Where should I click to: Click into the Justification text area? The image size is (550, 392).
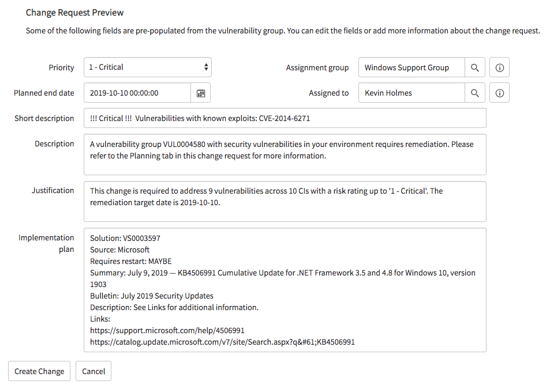[285, 201]
